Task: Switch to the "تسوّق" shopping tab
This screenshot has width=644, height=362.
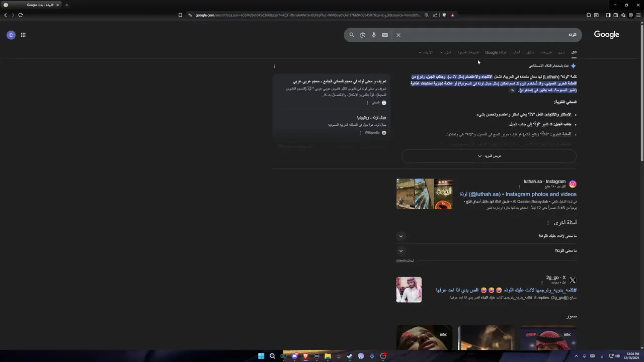Action: [x=530, y=52]
